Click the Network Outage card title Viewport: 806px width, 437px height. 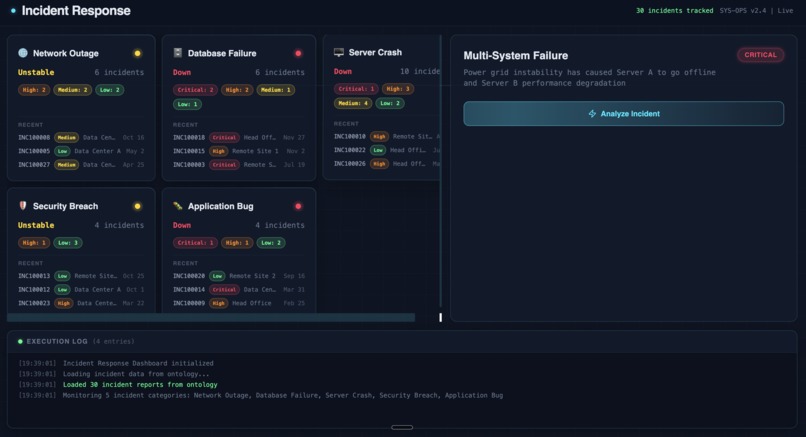[x=66, y=53]
